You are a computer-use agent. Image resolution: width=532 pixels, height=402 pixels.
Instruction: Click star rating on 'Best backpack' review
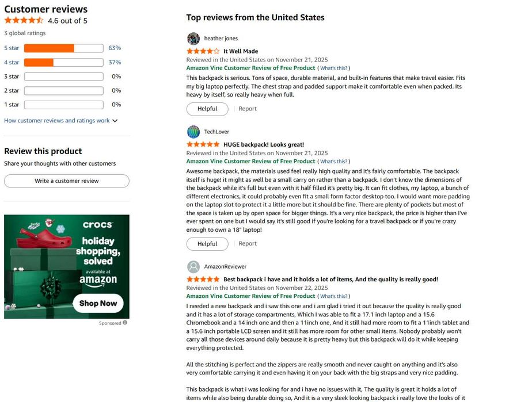[x=203, y=280]
